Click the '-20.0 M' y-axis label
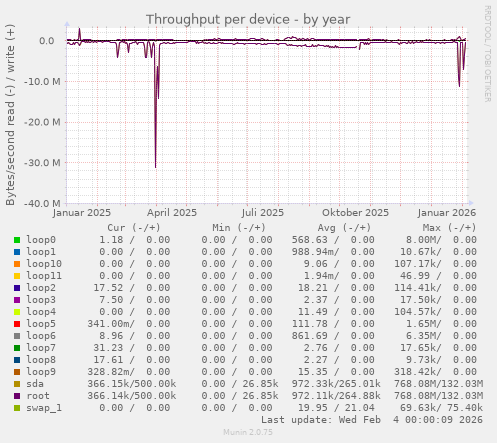This screenshot has height=443, width=497. 42,122
